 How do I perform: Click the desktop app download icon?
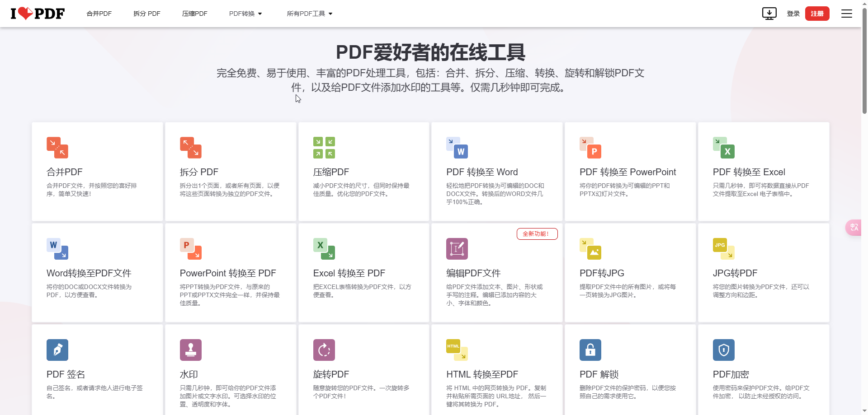pyautogui.click(x=769, y=14)
